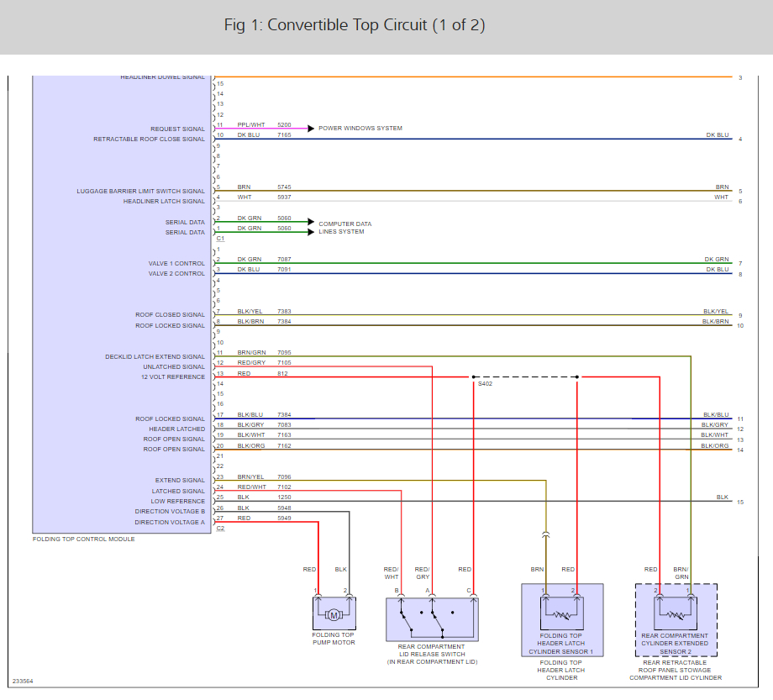Click circuit number 5937
Viewport: 773px width, 700px height.
pos(285,197)
